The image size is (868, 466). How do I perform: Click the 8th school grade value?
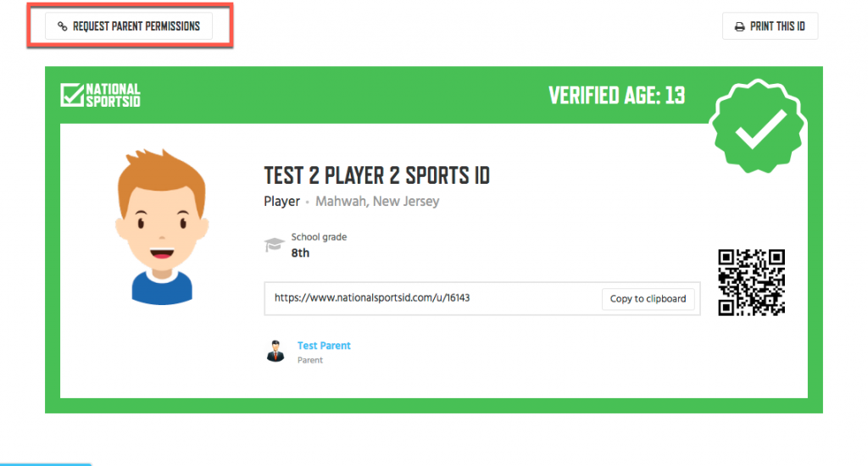[x=300, y=253]
